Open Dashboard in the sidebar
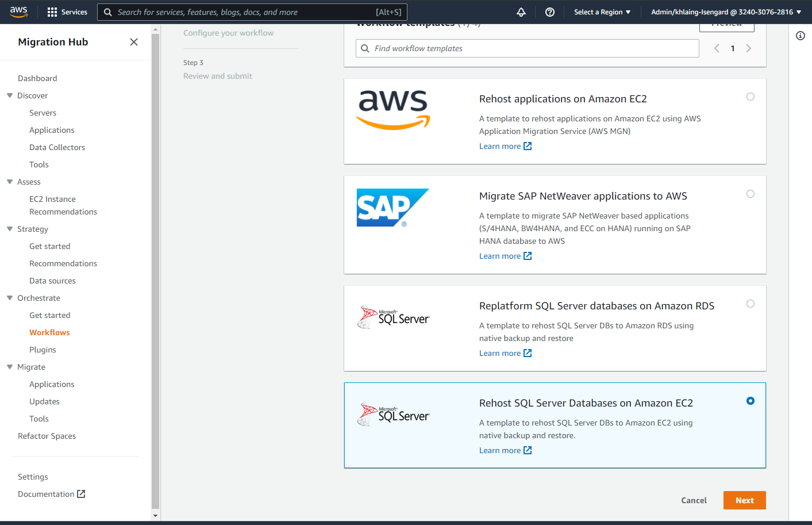Viewport: 812px width, 525px height. click(37, 78)
